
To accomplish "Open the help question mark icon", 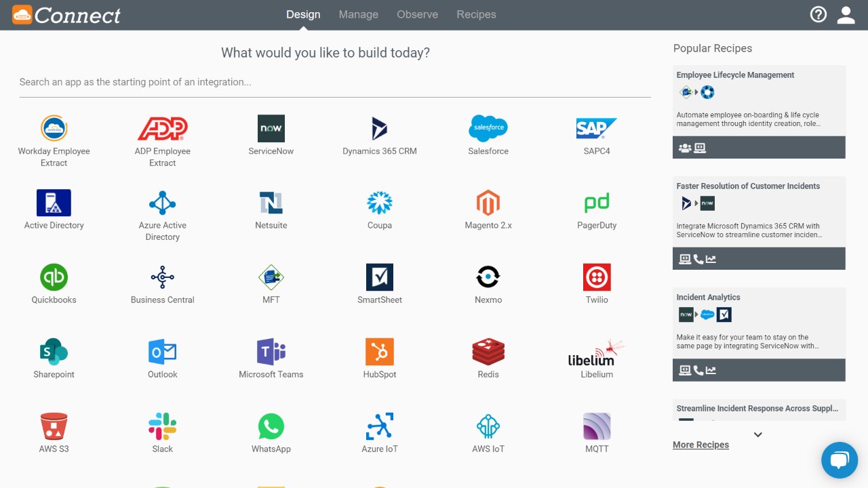I will pyautogui.click(x=818, y=14).
